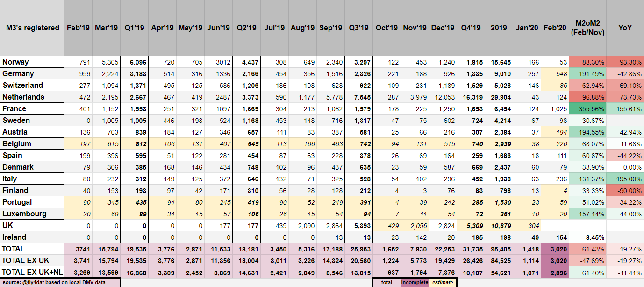Click Norway's 2019 total 15,645

click(x=499, y=62)
